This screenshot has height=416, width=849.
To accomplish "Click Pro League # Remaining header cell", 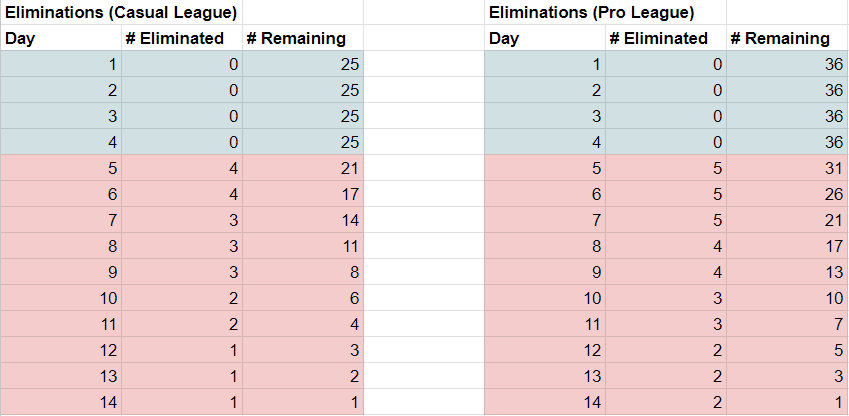I will click(x=787, y=38).
